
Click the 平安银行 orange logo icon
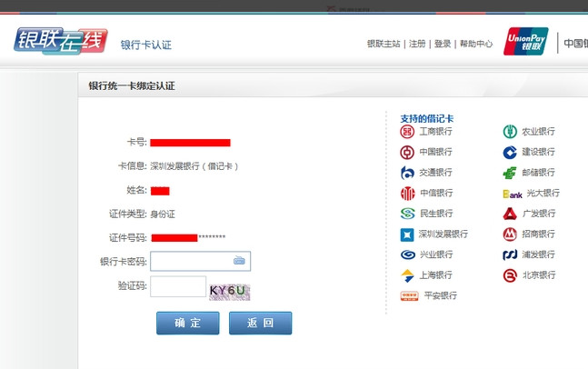tap(409, 295)
